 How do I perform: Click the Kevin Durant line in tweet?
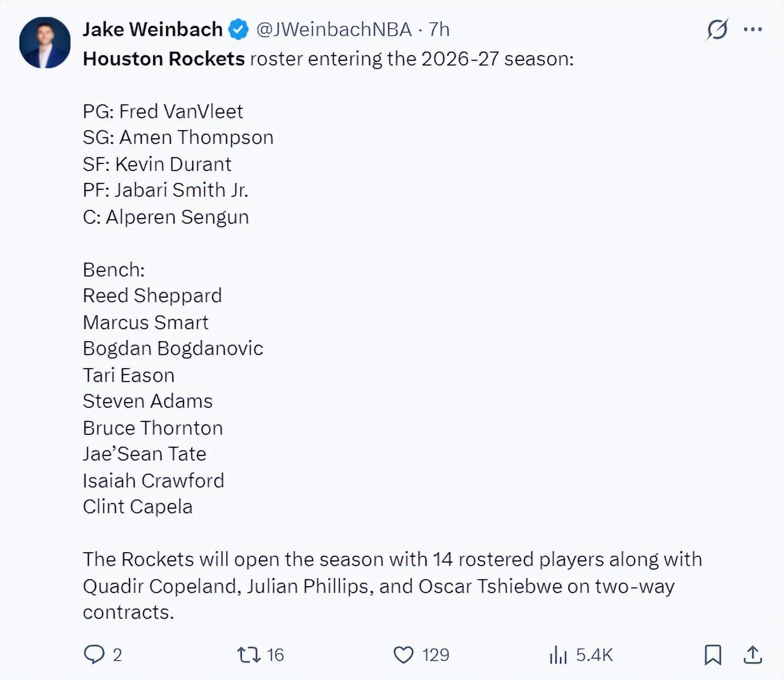click(157, 164)
